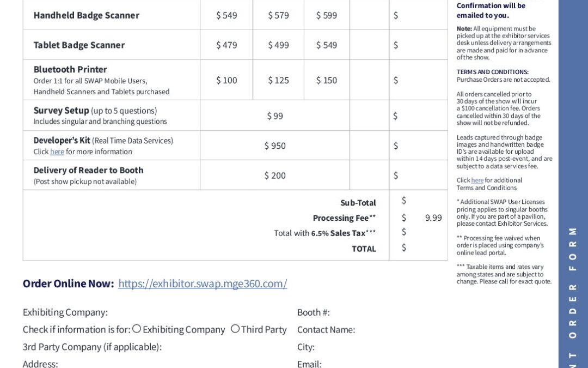Viewport: 588px width, 368px height.
Task: Open the exhibitor.swap.mge360.com order link
Action: pos(203,283)
